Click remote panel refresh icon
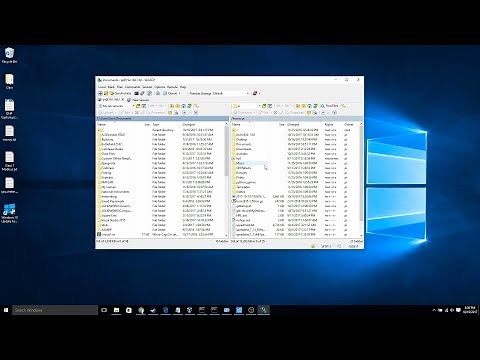This screenshot has height=360, width=480. [x=315, y=106]
